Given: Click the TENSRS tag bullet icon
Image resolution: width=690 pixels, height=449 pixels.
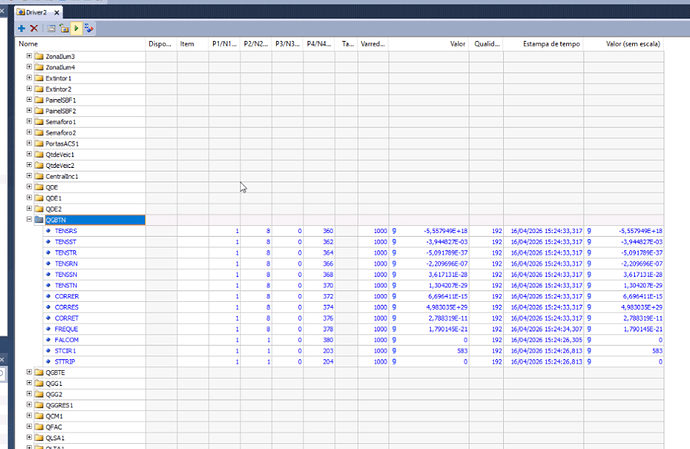Looking at the screenshot, I should click(47, 231).
